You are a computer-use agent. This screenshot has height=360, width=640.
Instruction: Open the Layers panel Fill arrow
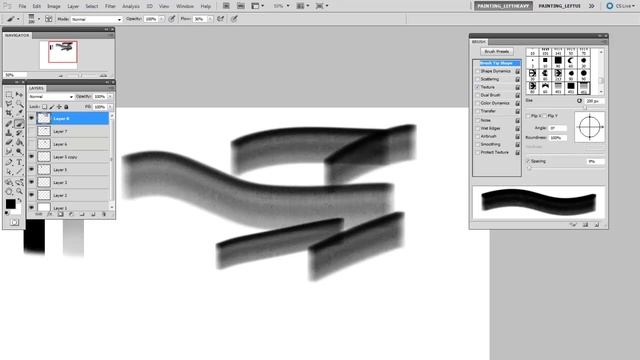coord(110,107)
